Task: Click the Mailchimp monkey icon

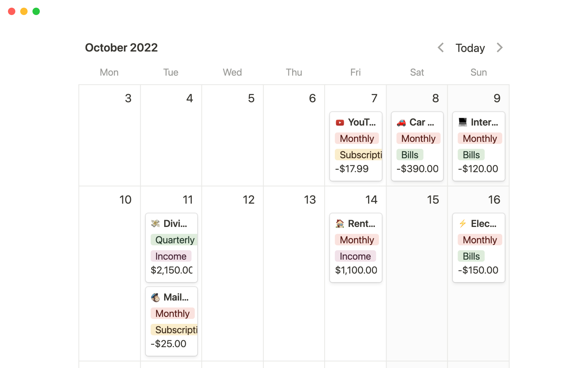Action: coord(155,297)
